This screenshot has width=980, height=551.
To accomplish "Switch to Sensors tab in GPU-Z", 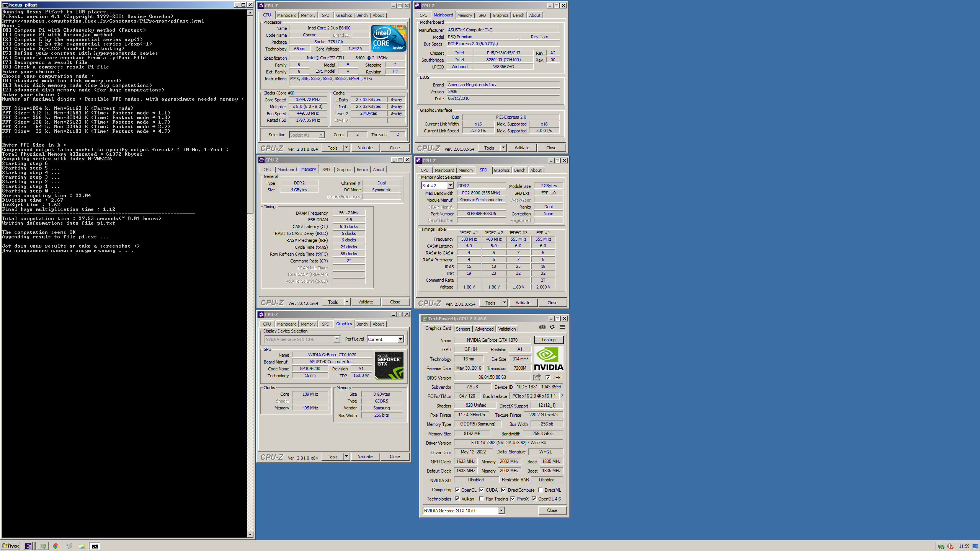I will 463,329.
